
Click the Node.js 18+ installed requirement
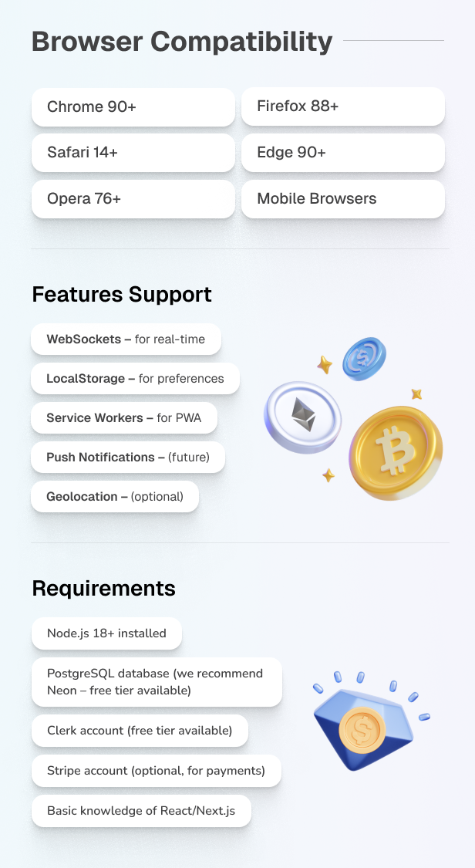tap(106, 633)
